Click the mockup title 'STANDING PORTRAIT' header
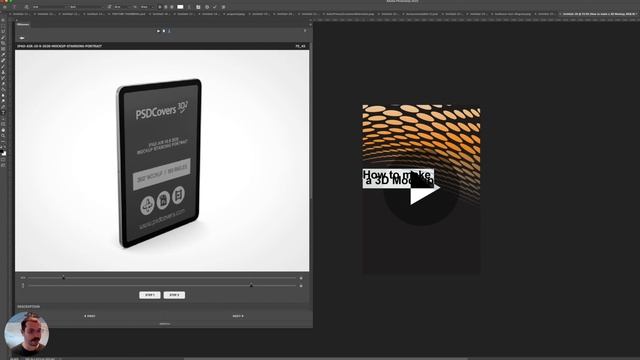The image size is (640, 360). (59, 46)
